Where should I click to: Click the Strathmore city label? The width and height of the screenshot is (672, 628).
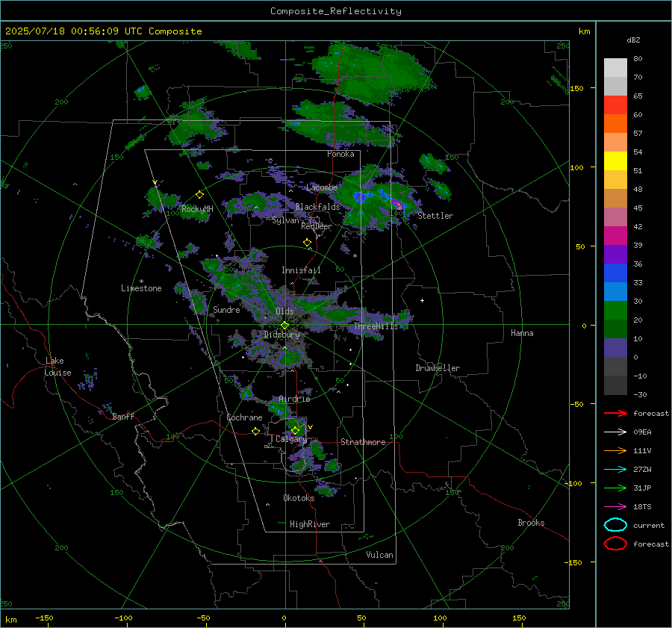pos(363,442)
